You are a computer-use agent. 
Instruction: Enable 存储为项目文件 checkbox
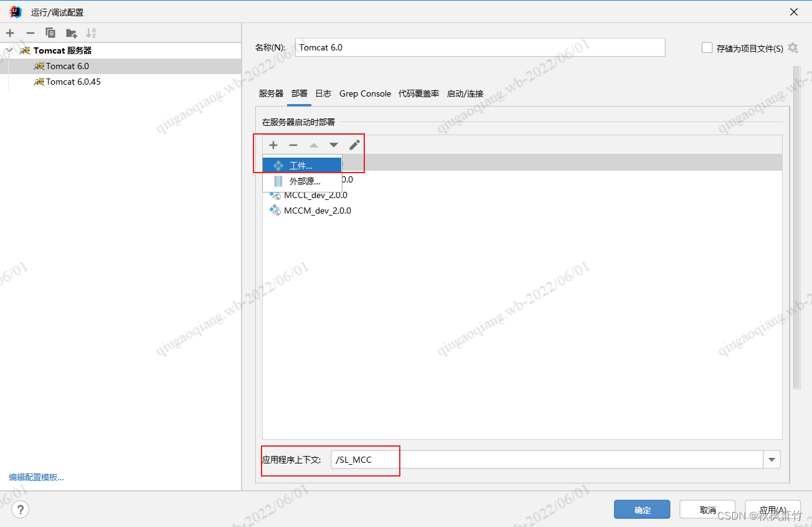[707, 47]
